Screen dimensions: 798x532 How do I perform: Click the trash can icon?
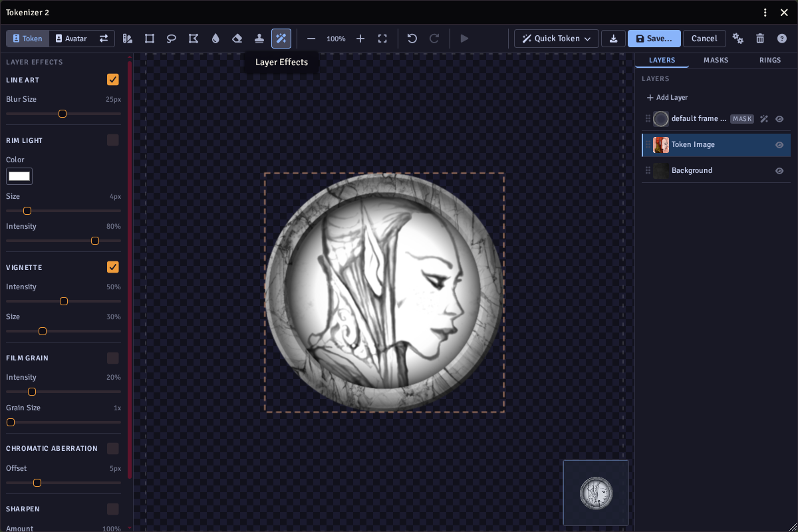point(760,39)
